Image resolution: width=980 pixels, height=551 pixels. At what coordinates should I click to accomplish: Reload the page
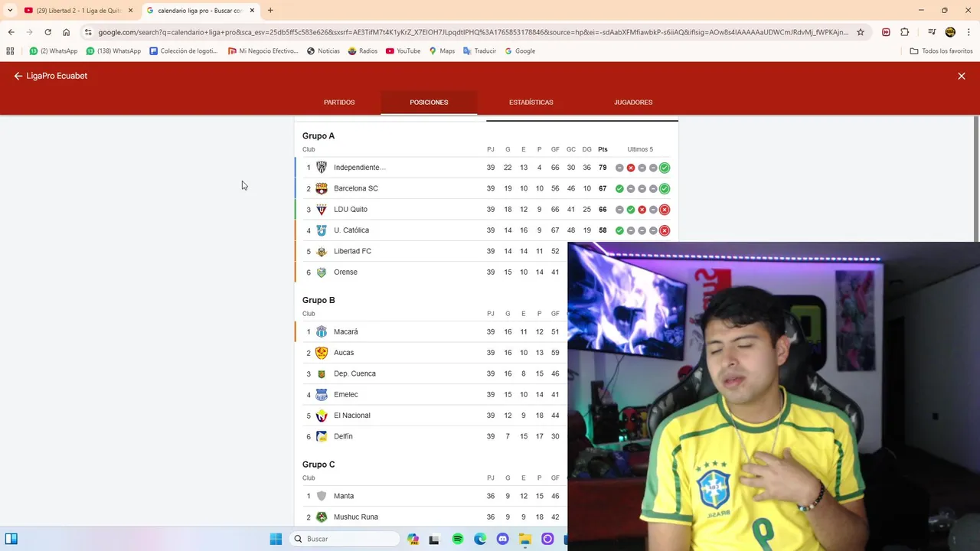coord(47,32)
